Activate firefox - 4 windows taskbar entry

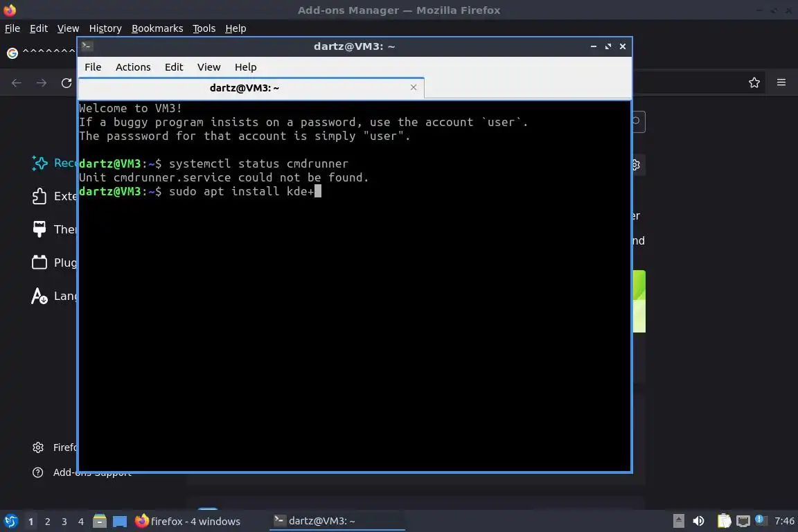pyautogui.click(x=187, y=522)
